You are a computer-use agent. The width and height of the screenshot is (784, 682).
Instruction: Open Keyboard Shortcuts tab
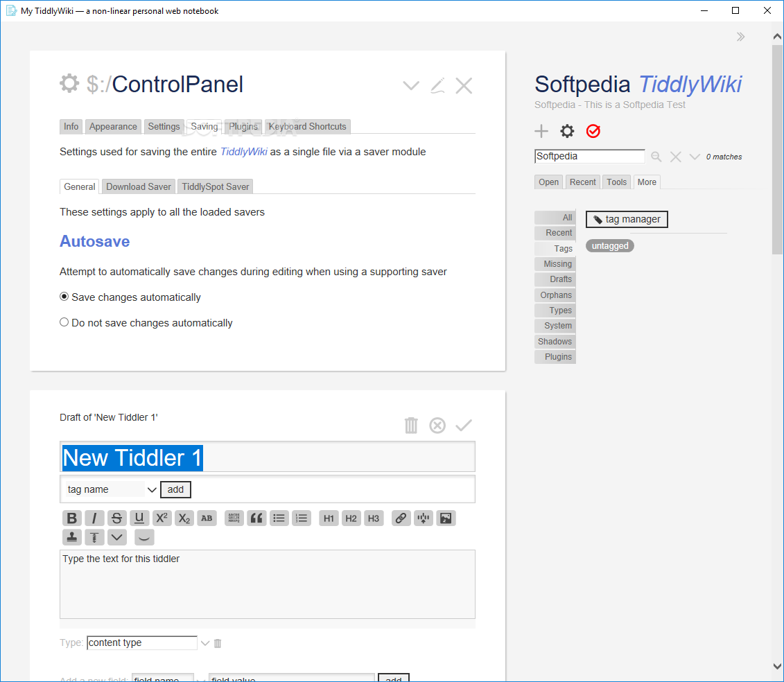pos(308,127)
